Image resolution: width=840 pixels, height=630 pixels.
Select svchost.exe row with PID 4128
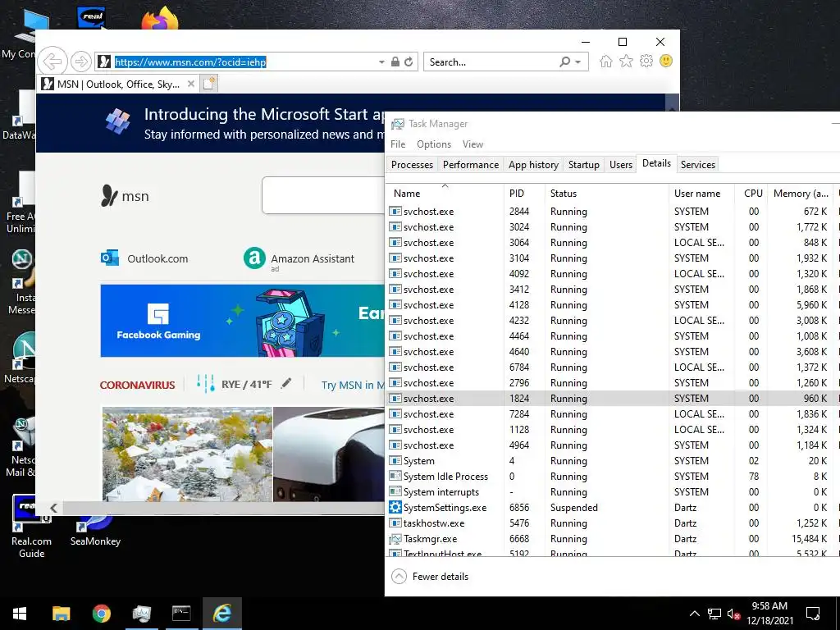(612, 305)
